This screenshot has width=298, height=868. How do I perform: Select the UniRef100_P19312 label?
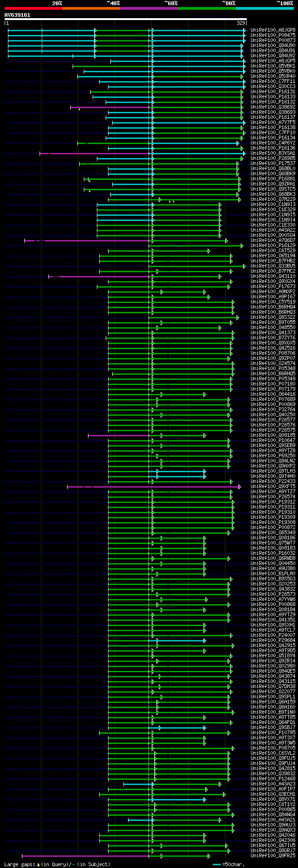point(273,502)
